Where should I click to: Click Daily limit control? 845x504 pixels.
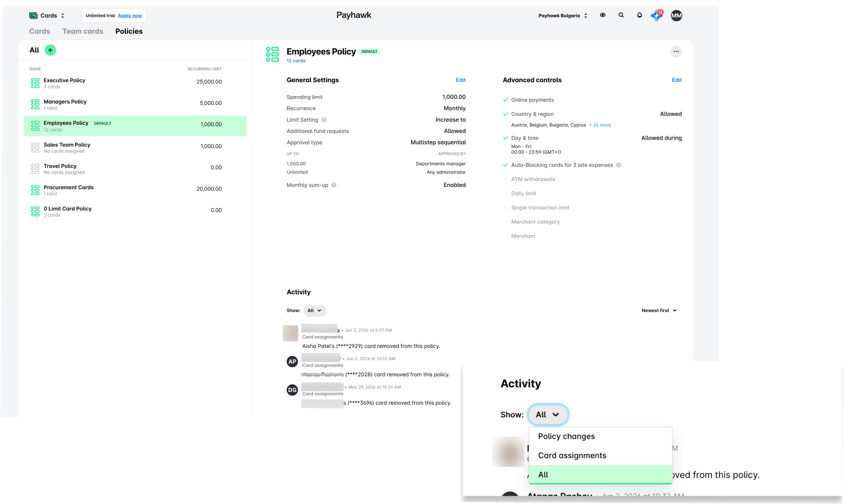523,194
